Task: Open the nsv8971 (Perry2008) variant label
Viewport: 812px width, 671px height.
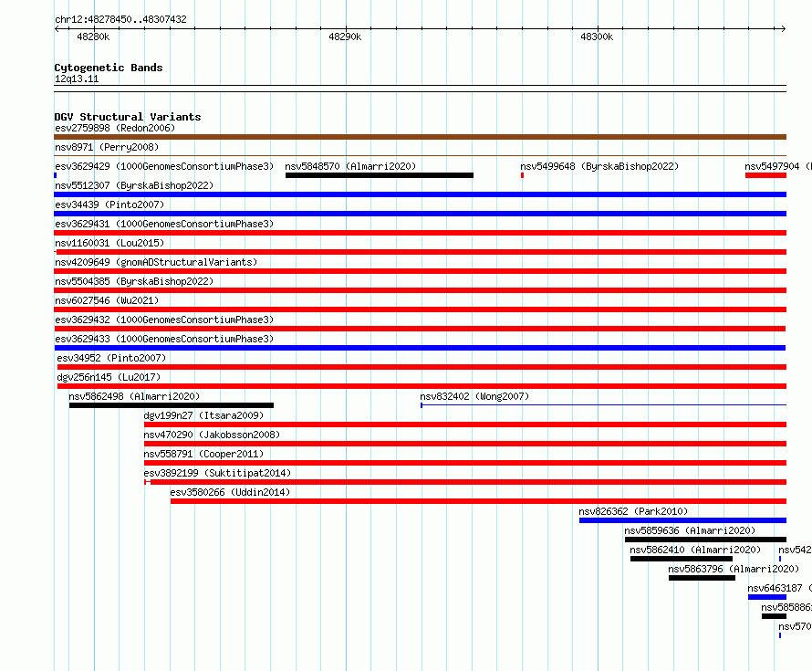Action: point(107,147)
